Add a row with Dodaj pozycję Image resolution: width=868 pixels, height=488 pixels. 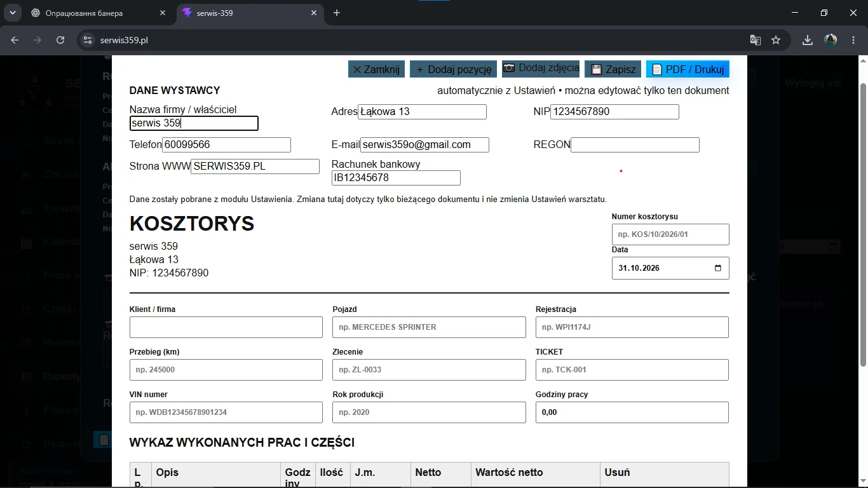(453, 69)
